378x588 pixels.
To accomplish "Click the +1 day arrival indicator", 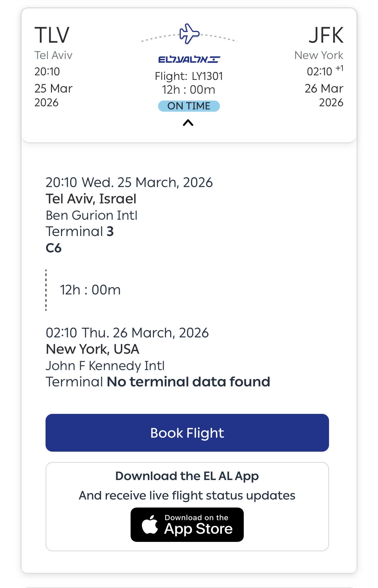I will click(x=339, y=68).
